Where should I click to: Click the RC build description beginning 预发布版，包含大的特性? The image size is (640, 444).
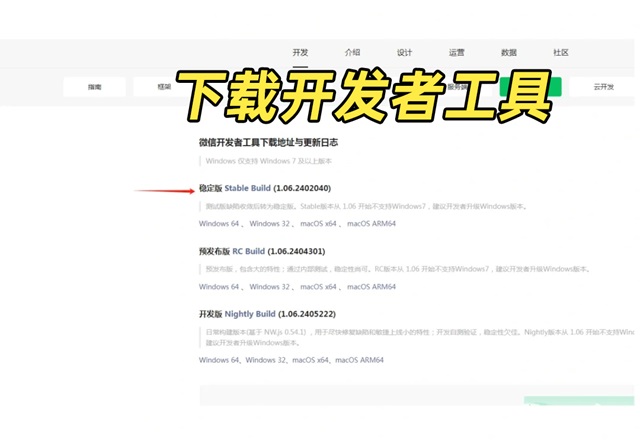(x=398, y=269)
